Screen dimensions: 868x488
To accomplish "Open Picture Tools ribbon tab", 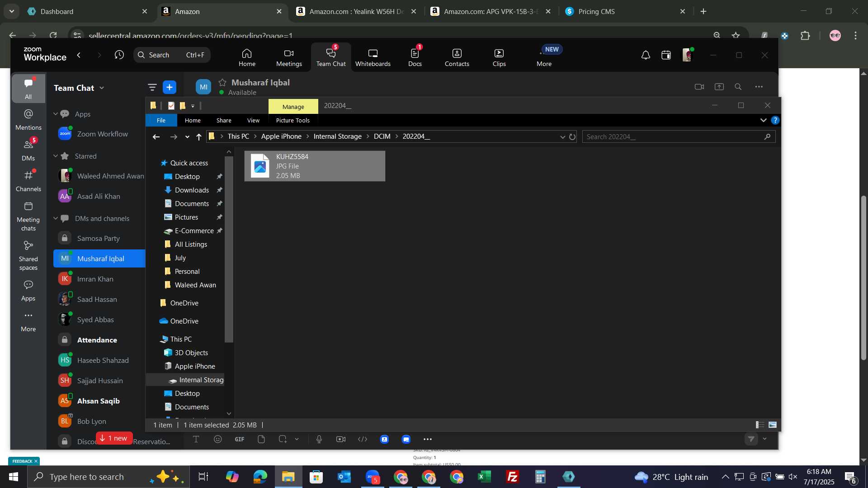I will click(292, 120).
